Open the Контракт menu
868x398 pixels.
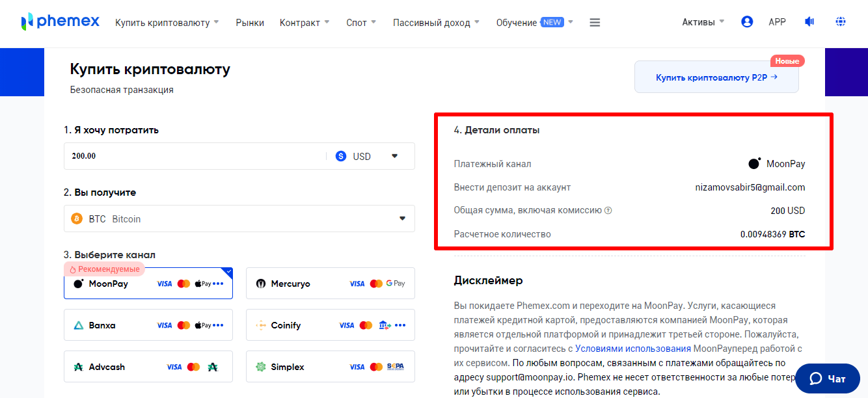tap(305, 23)
